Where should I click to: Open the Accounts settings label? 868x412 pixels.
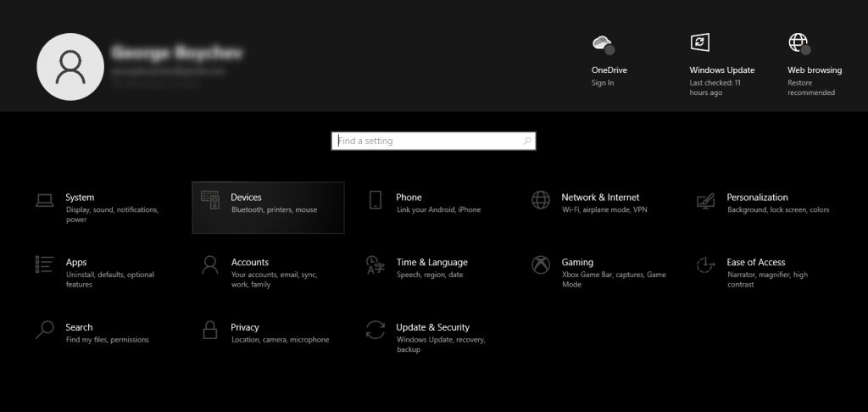coord(250,262)
